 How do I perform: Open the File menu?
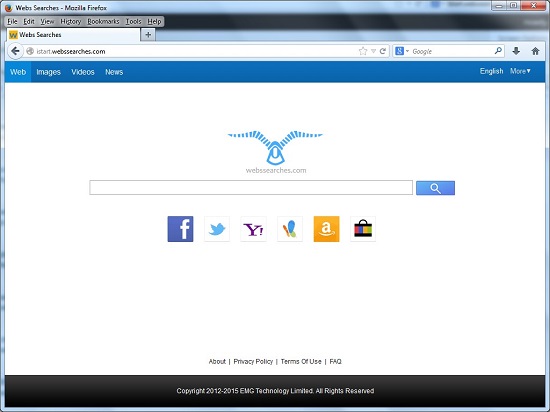tap(12, 22)
